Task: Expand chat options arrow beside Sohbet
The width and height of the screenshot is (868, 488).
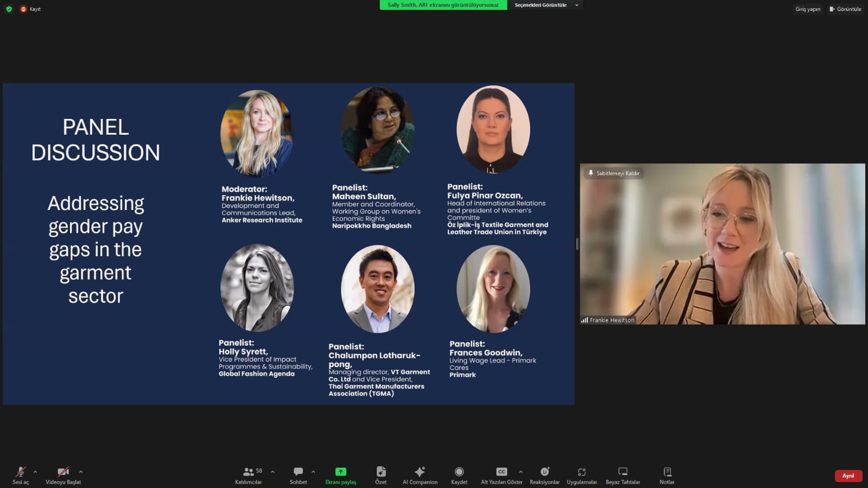Action: click(x=313, y=472)
